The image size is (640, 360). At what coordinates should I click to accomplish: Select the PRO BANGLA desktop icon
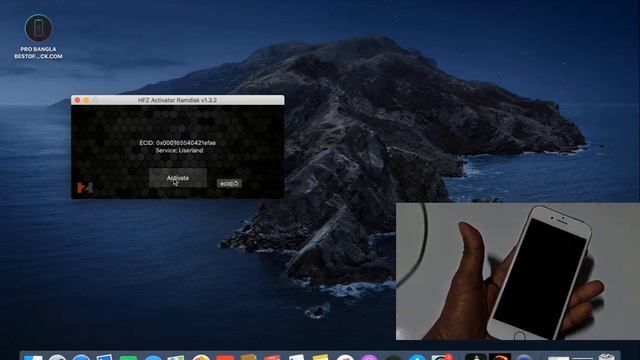[38, 37]
